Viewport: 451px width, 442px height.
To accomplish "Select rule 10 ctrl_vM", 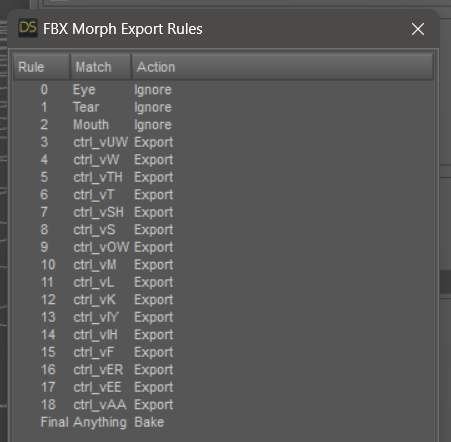I will (x=224, y=265).
